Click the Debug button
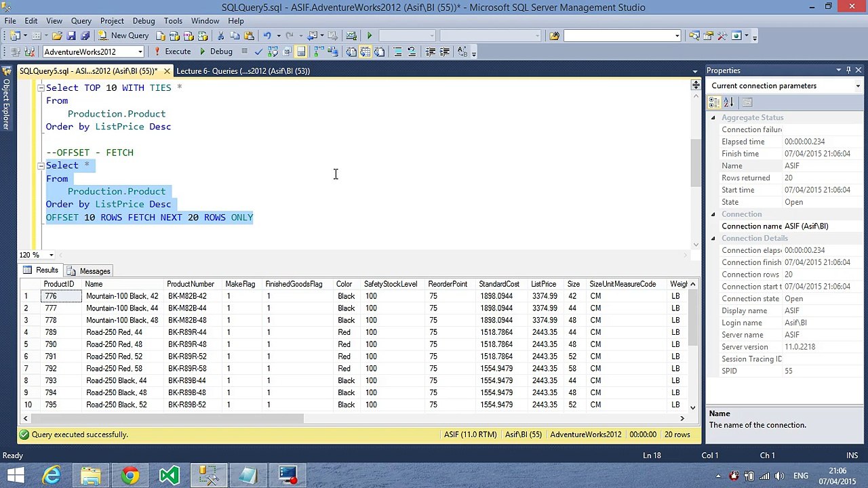The height and width of the screenshot is (488, 868). pyautogui.click(x=216, y=52)
